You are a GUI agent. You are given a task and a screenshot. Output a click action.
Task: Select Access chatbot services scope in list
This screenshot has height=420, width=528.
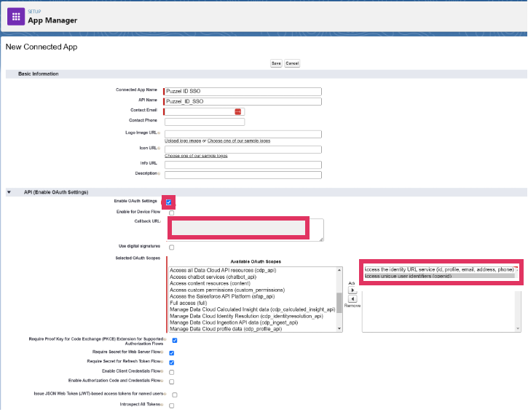212,277
